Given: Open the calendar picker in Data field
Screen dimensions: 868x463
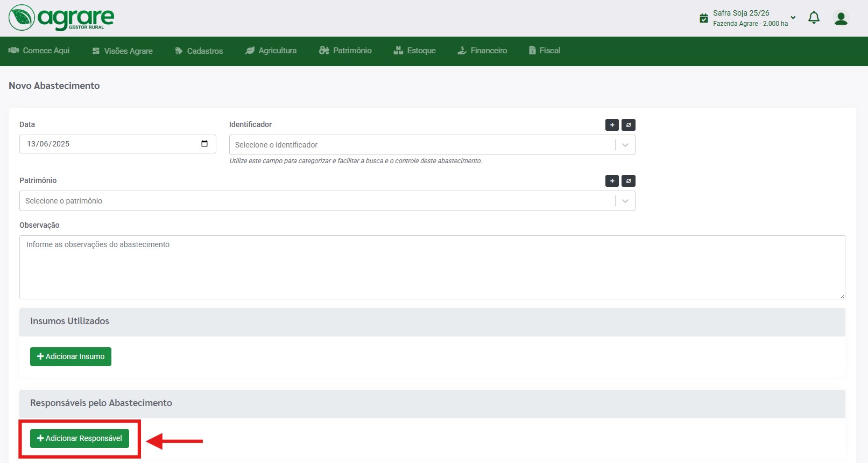Looking at the screenshot, I should (x=204, y=144).
